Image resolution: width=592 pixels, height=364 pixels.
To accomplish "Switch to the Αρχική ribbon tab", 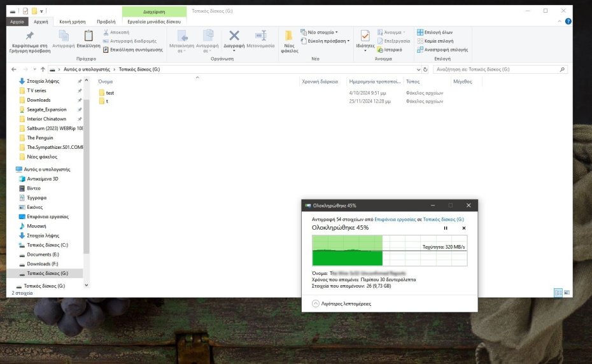I will [41, 22].
